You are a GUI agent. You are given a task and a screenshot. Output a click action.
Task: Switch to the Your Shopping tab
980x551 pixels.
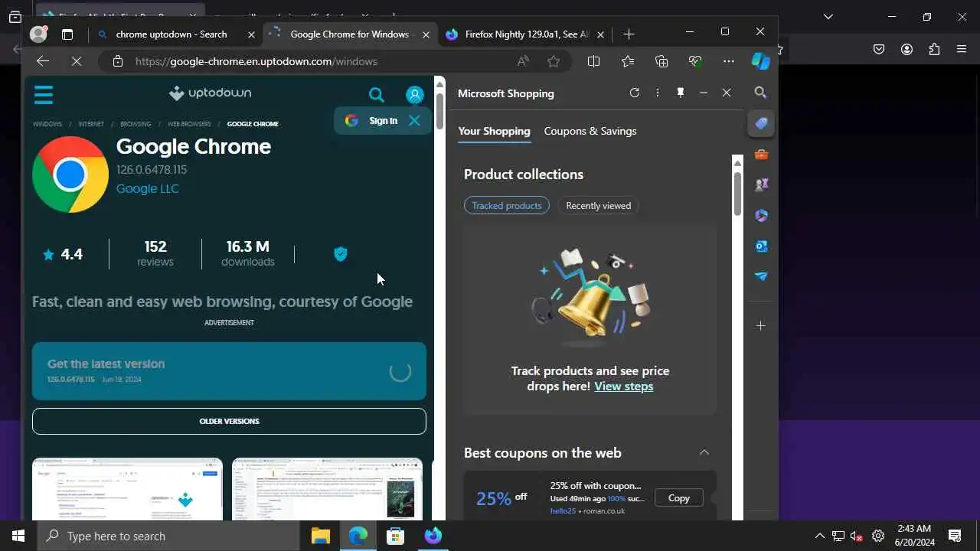pyautogui.click(x=494, y=131)
